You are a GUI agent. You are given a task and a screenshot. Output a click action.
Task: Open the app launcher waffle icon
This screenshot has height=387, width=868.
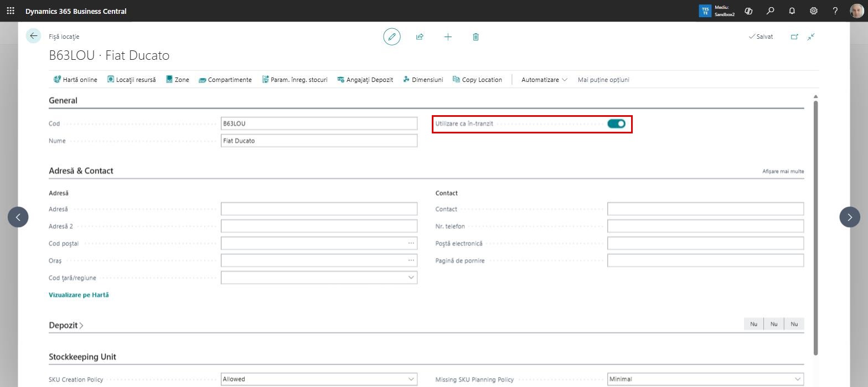[11, 11]
